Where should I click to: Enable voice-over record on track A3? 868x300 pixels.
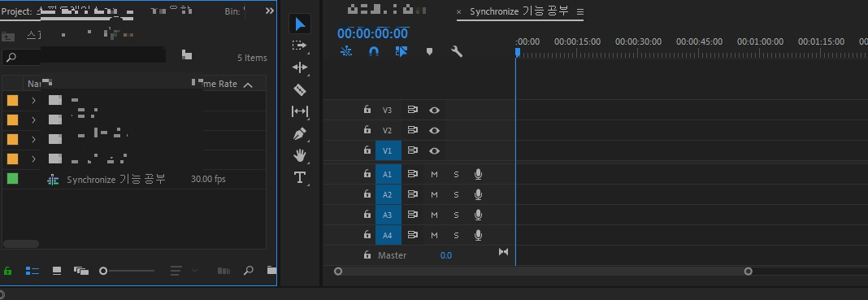478,215
